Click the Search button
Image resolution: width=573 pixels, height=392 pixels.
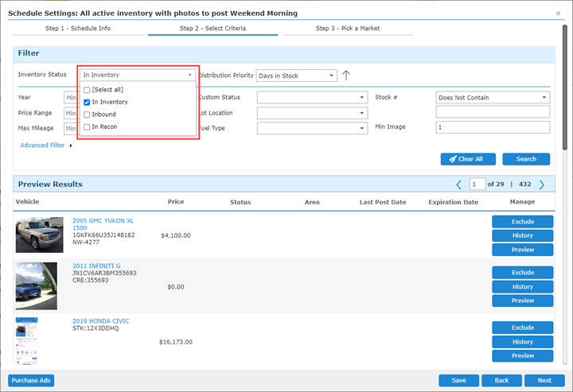(x=526, y=159)
